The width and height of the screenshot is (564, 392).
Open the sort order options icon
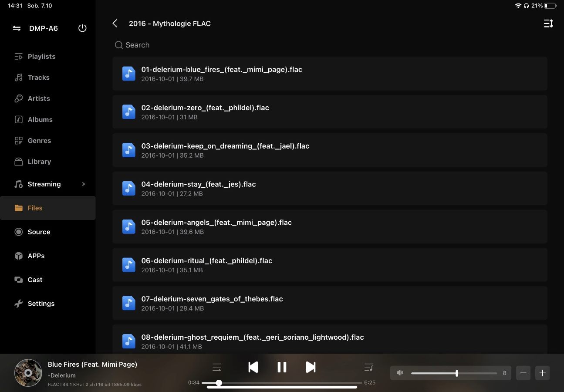tap(548, 24)
